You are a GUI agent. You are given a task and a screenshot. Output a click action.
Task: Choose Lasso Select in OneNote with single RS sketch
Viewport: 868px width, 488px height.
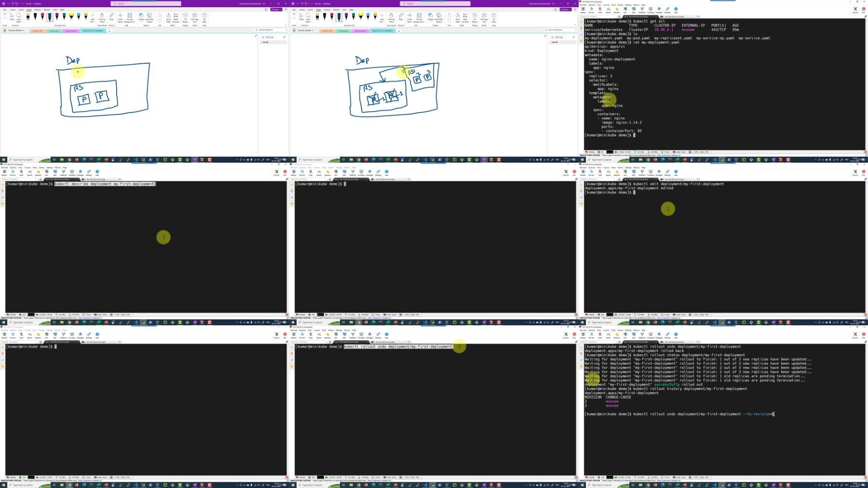pos(19,18)
